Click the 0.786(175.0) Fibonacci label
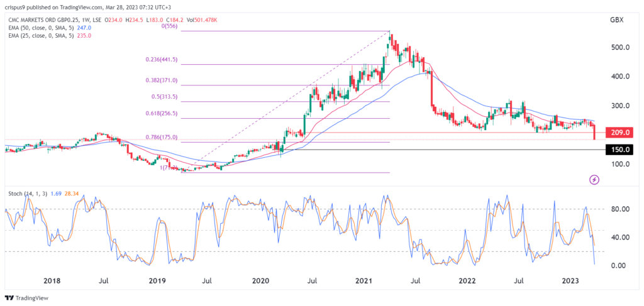Image resolution: width=644 pixels, height=306 pixels. pyautogui.click(x=162, y=138)
